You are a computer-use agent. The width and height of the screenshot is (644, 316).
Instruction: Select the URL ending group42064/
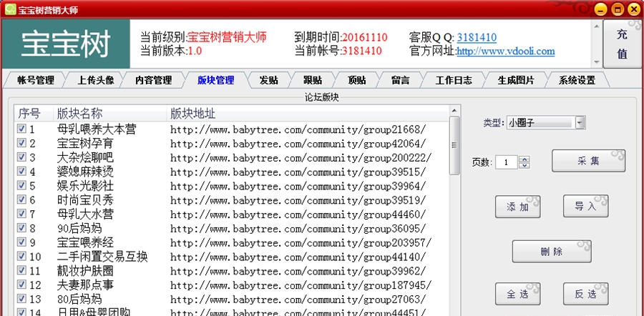tap(298, 144)
